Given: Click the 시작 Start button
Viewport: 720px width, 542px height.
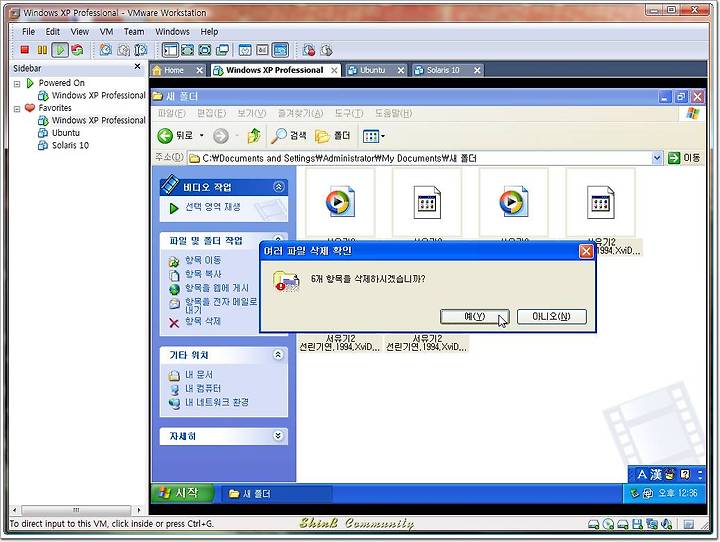Looking at the screenshot, I should pyautogui.click(x=182, y=493).
